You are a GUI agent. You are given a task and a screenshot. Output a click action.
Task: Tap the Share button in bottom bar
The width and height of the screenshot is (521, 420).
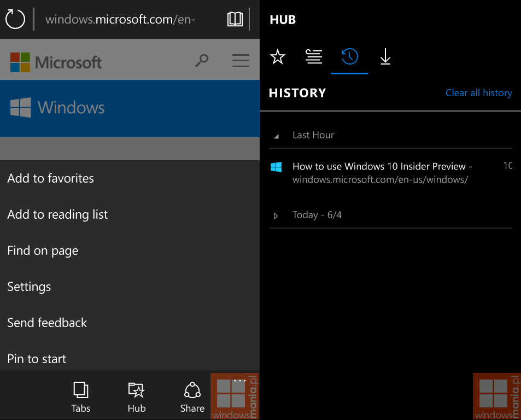click(x=192, y=397)
